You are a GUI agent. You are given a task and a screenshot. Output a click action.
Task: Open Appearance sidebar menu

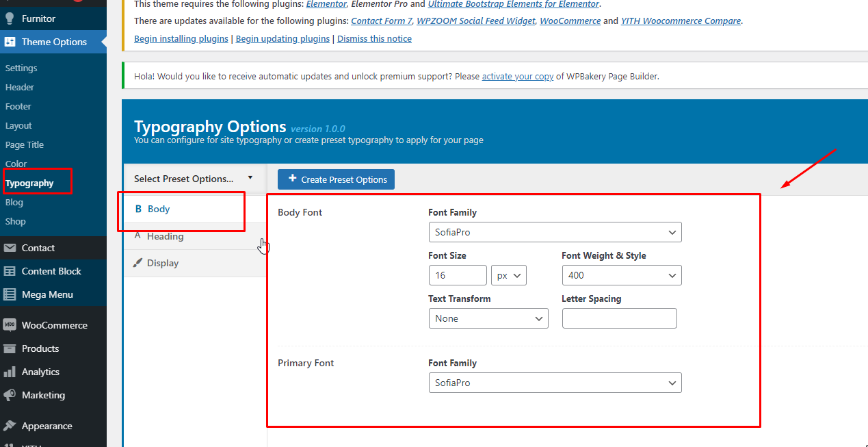pyautogui.click(x=53, y=426)
